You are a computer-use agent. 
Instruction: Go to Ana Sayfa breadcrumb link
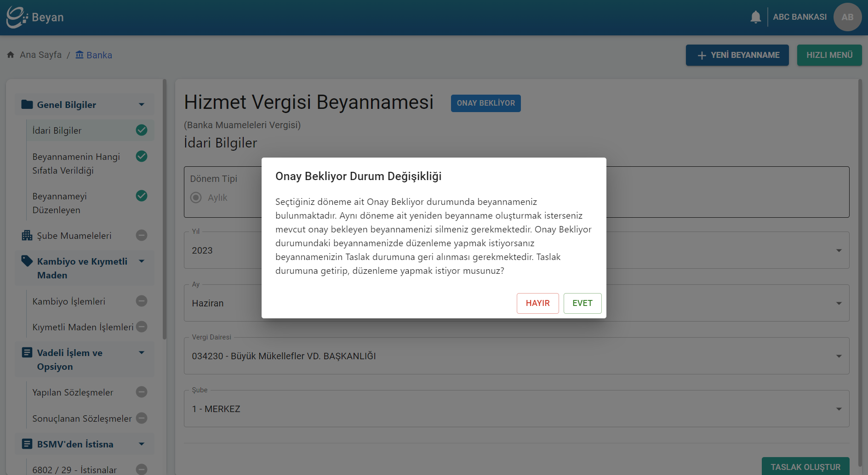[x=40, y=55]
